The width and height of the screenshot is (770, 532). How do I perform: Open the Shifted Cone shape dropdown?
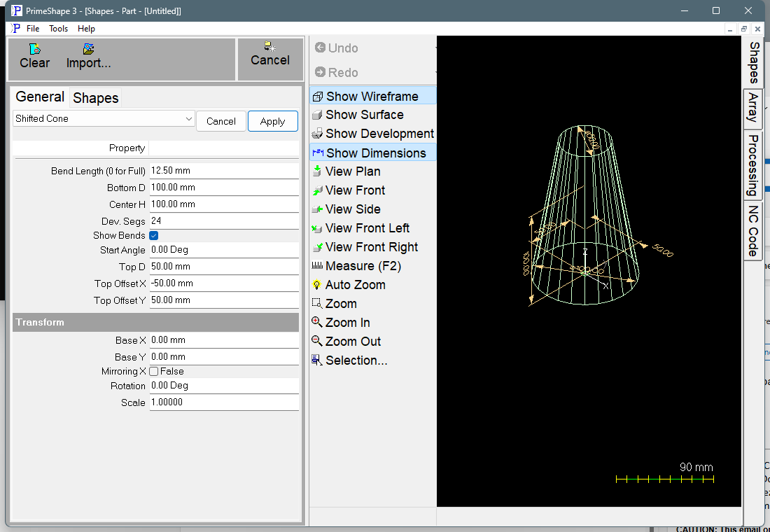[x=104, y=118]
